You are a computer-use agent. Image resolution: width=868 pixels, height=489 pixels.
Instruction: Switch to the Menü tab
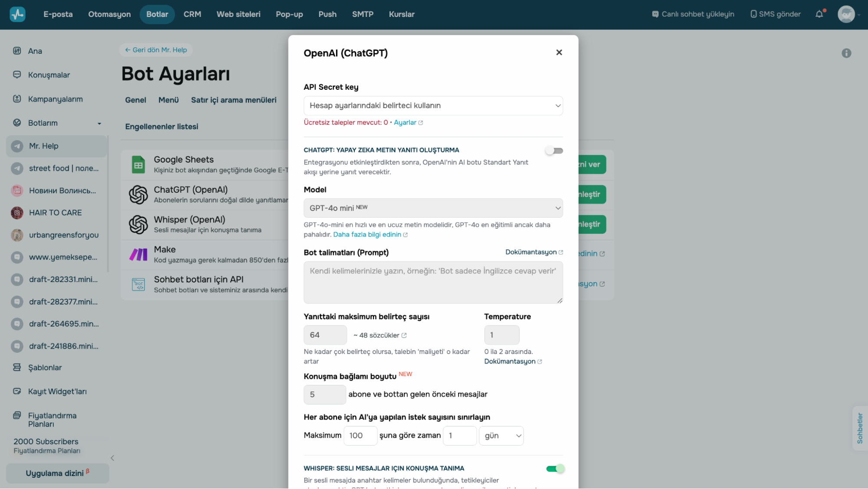pyautogui.click(x=168, y=100)
